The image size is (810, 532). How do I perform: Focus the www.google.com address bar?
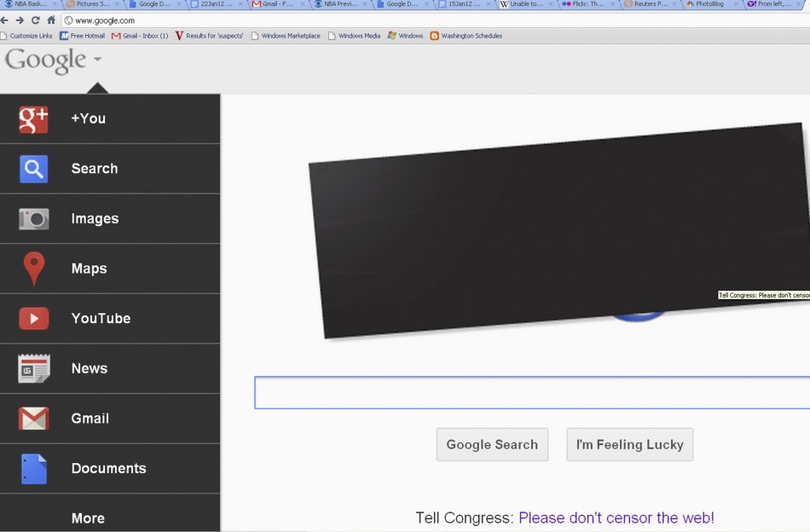point(434,20)
